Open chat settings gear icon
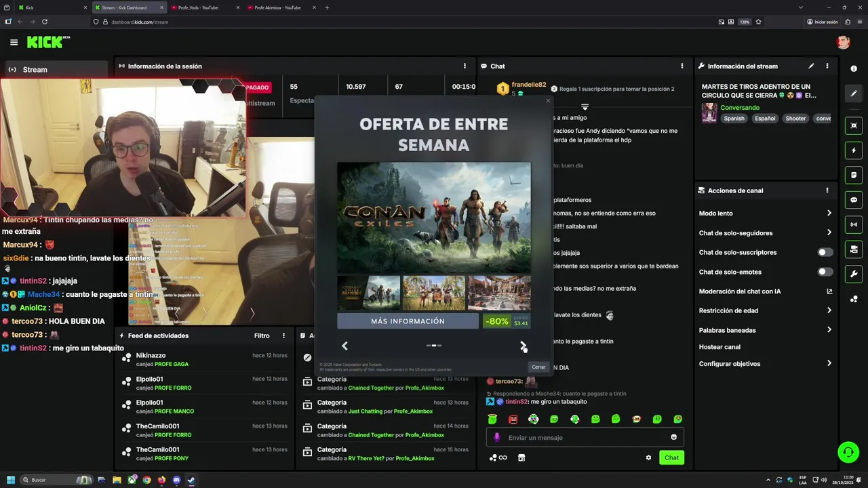This screenshot has width=868, height=488. 648,457
